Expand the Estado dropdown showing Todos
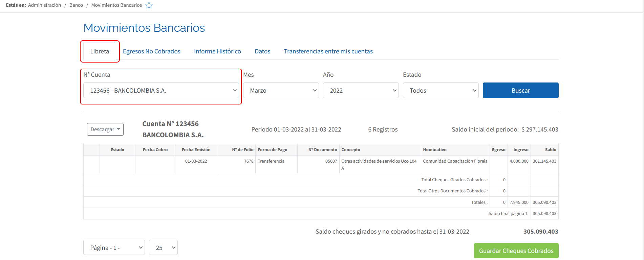Image resolution: width=644 pixels, height=260 pixels. pos(441,90)
